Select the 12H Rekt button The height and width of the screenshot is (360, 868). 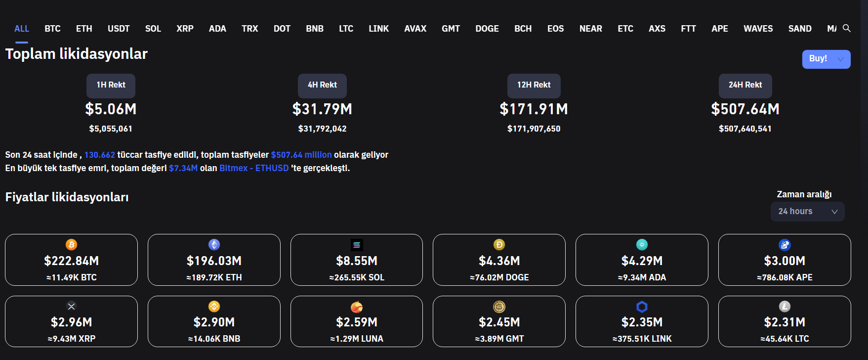[x=534, y=85]
